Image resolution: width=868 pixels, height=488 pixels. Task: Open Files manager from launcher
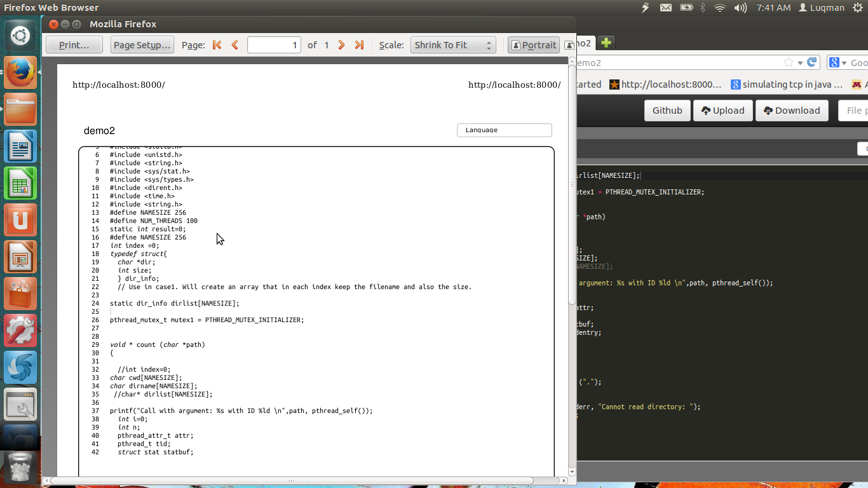[20, 109]
